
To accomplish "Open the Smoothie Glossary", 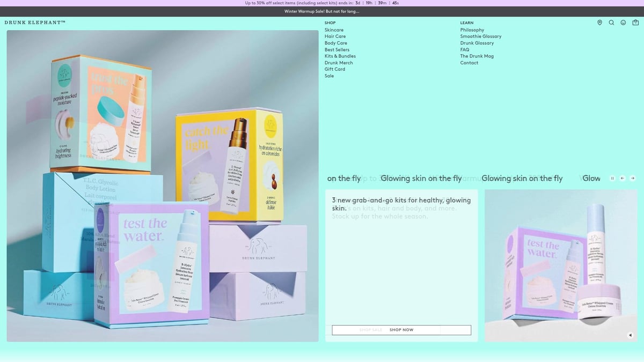I will click(481, 36).
